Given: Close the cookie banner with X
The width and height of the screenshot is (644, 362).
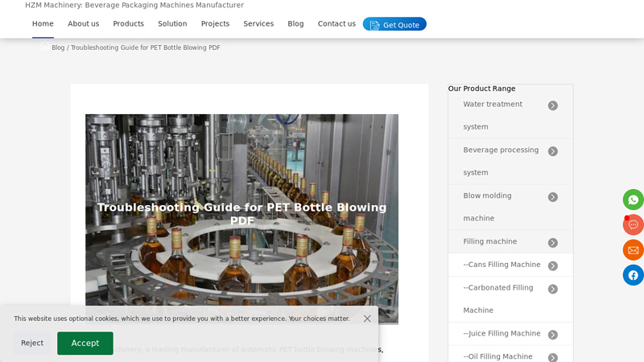Looking at the screenshot, I should pyautogui.click(x=367, y=319).
